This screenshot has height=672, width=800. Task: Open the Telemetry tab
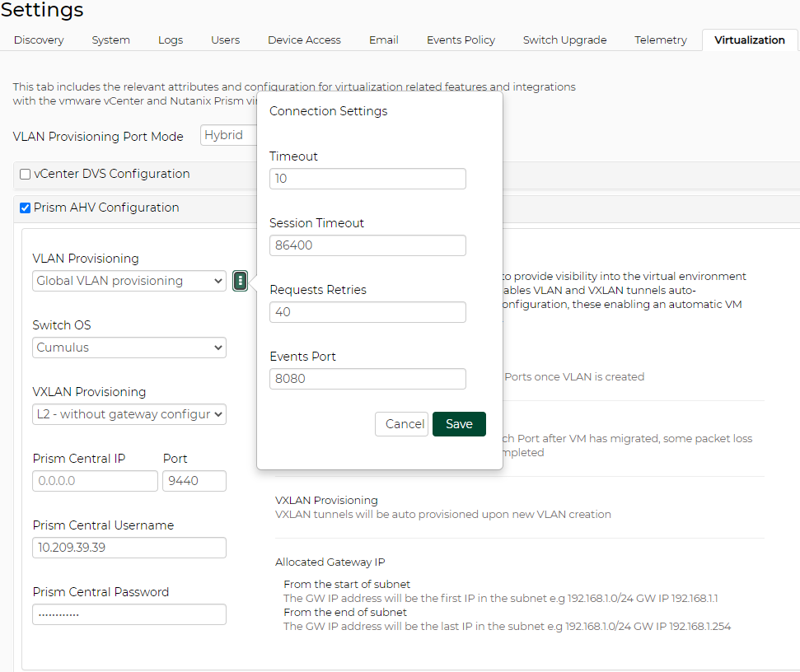pos(660,40)
